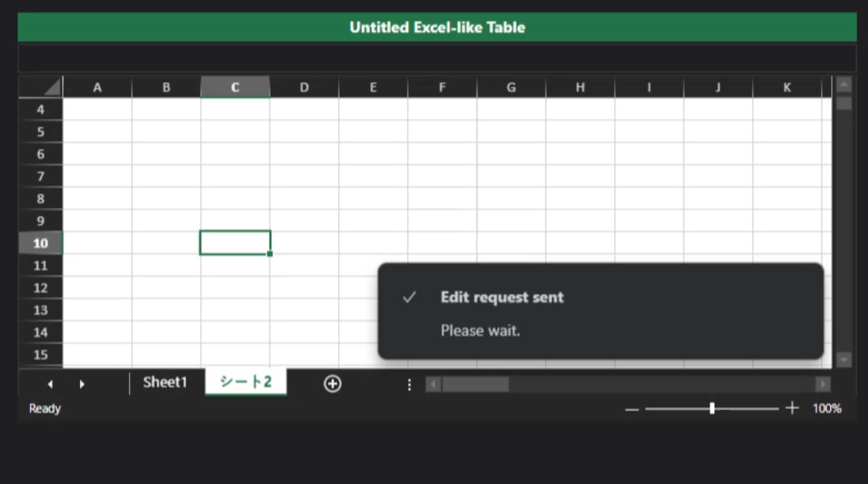This screenshot has width=868, height=484.
Task: Select the シート2 sheet tab
Action: point(246,382)
